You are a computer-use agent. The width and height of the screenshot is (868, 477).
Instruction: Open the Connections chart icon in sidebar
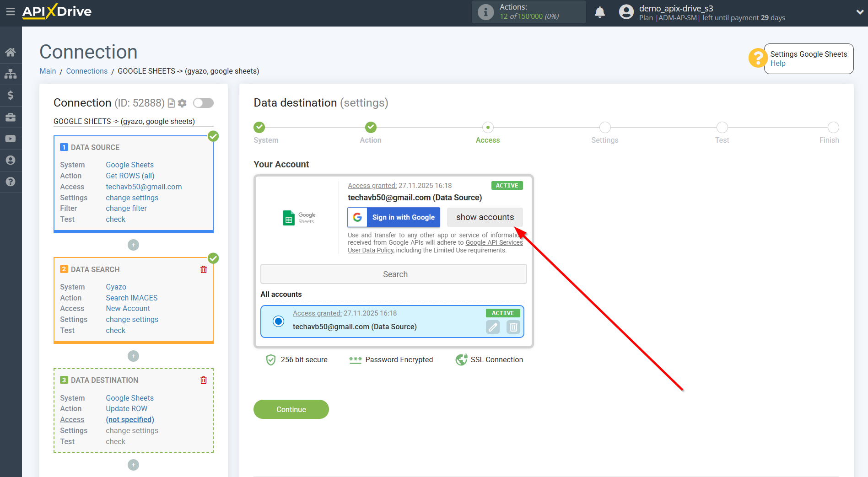tap(11, 73)
